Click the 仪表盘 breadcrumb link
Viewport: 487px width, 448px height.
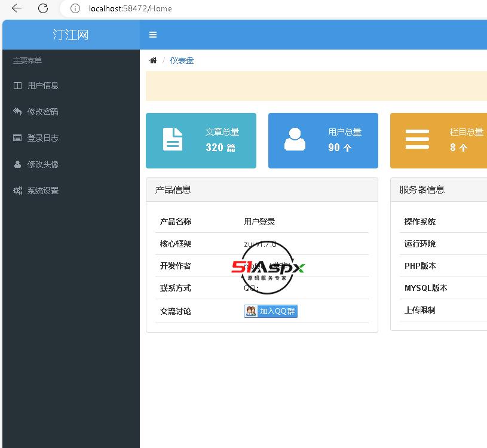point(182,60)
